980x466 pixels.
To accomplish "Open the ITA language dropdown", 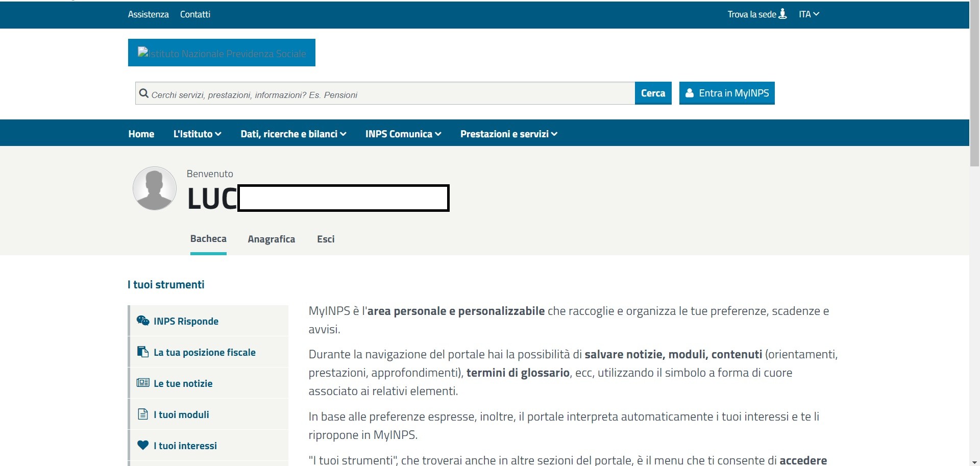I will 809,14.
